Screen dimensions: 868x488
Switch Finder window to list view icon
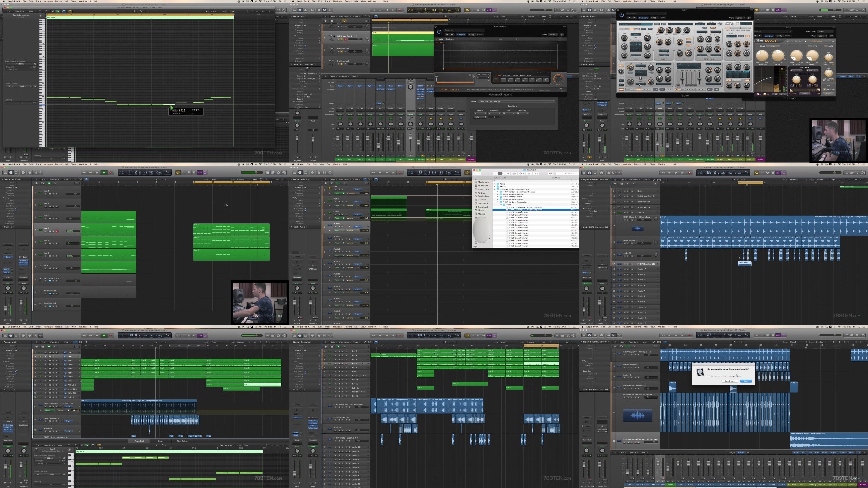[500, 173]
